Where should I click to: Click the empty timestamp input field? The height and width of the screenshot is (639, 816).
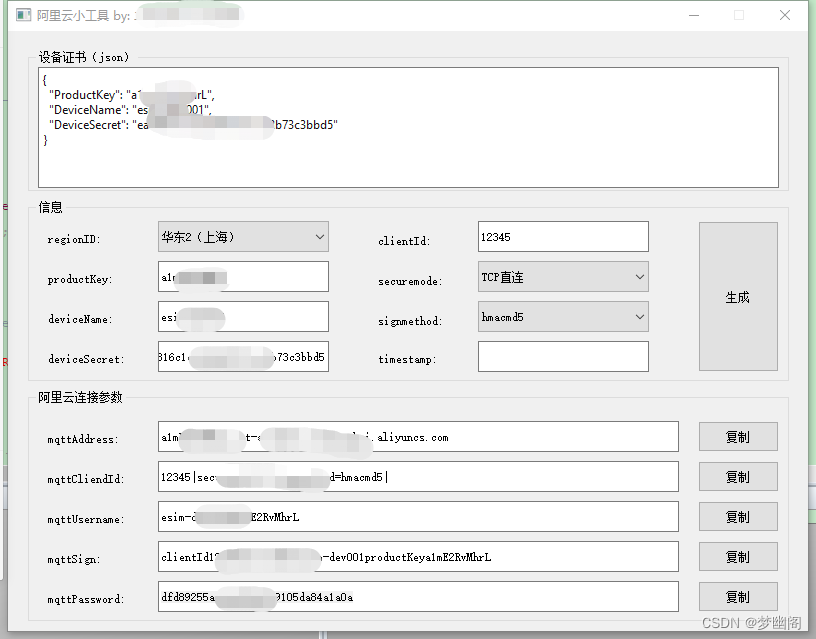point(563,356)
